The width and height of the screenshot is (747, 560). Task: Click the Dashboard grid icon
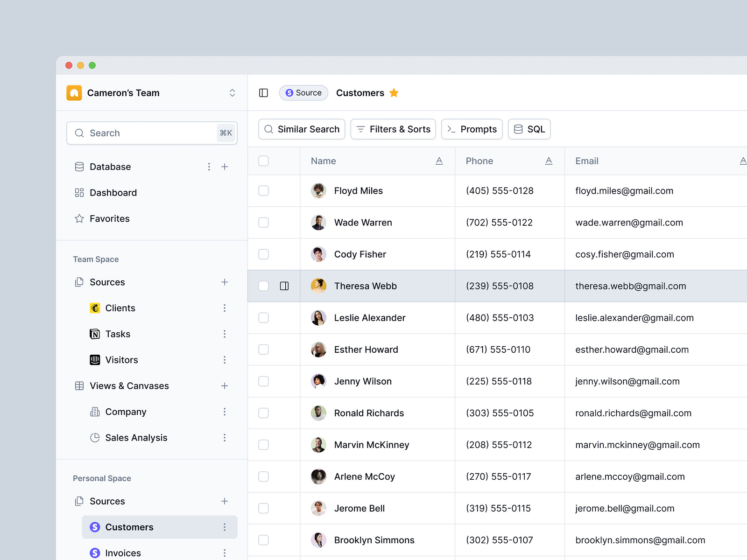78,193
